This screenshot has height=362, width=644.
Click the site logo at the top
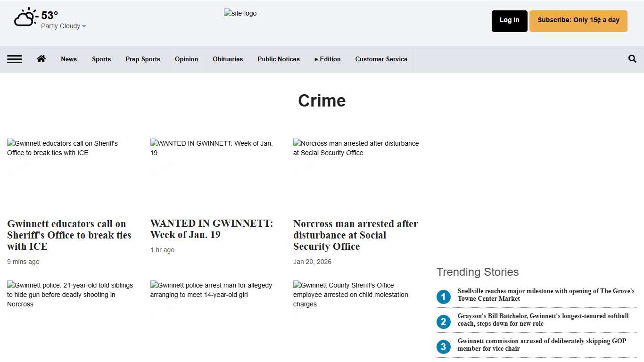point(240,13)
